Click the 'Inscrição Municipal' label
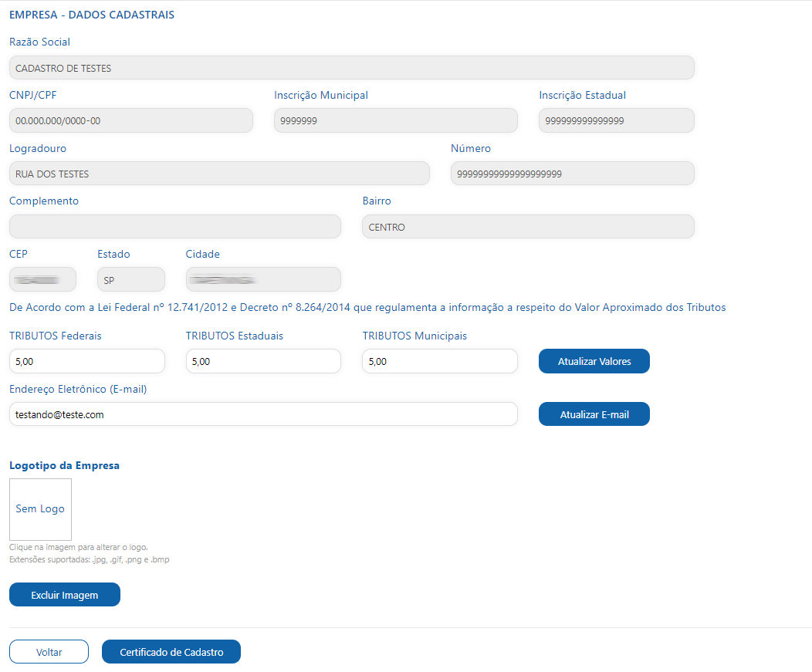Viewport: 812px width, 672px height. click(x=321, y=95)
